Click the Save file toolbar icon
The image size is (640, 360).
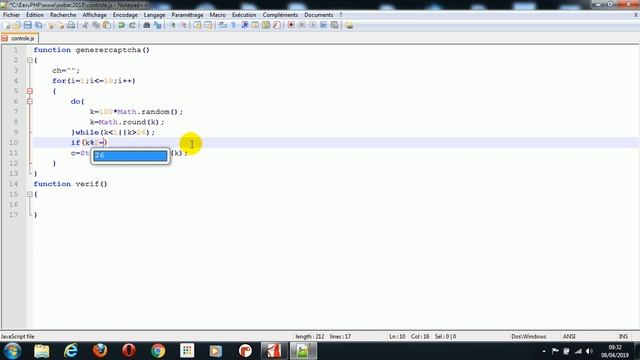coord(27,25)
